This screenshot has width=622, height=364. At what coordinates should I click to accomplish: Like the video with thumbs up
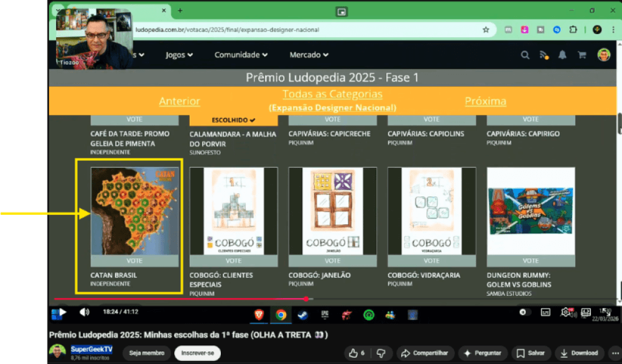tap(357, 353)
